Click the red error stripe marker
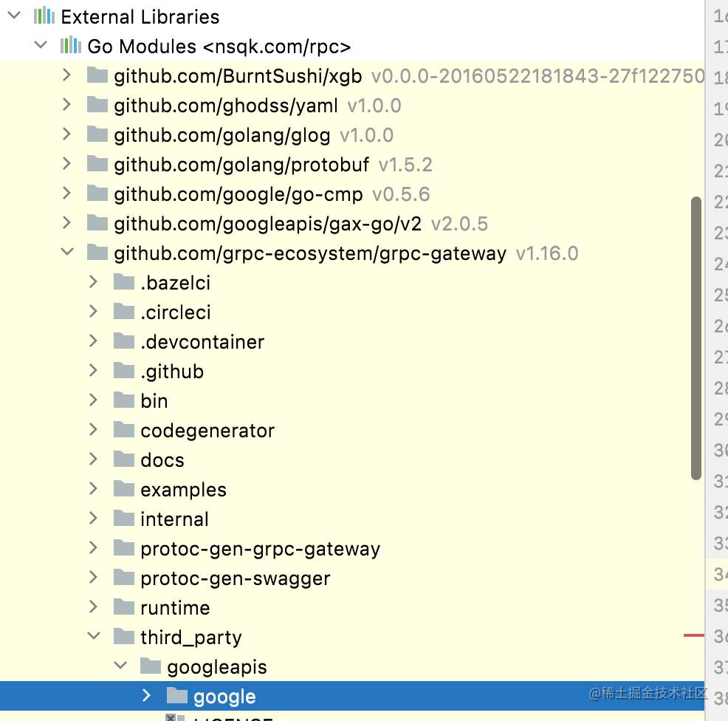The image size is (728, 721). [x=693, y=635]
